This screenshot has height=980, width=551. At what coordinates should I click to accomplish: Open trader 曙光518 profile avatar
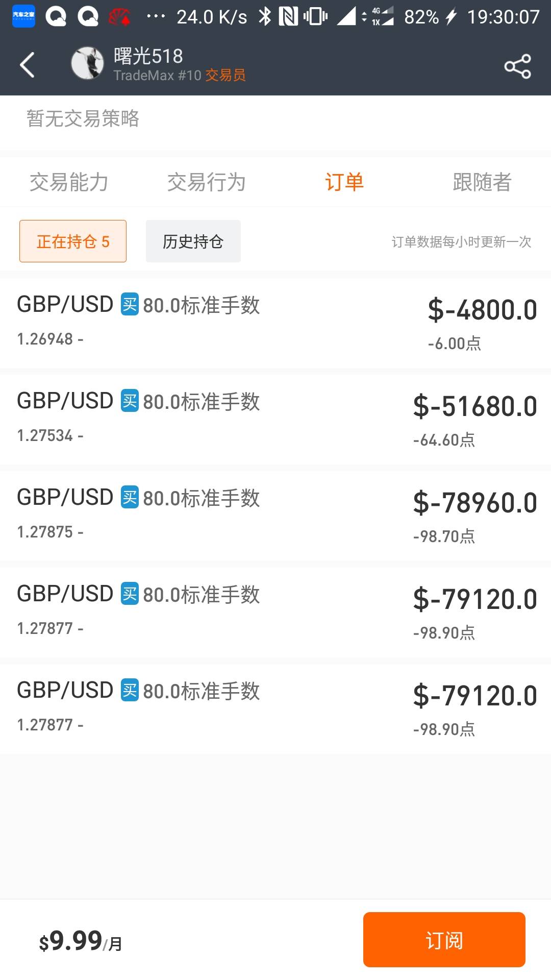click(x=87, y=64)
